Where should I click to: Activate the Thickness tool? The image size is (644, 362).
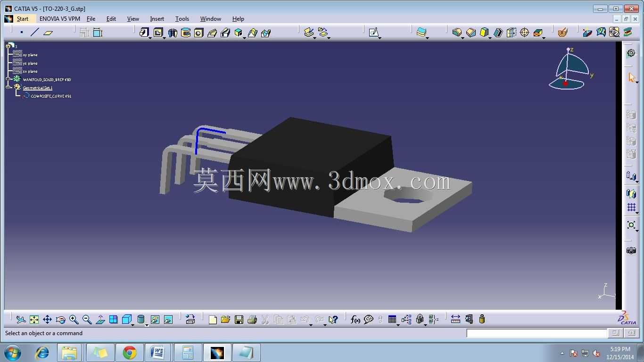pos(512,33)
